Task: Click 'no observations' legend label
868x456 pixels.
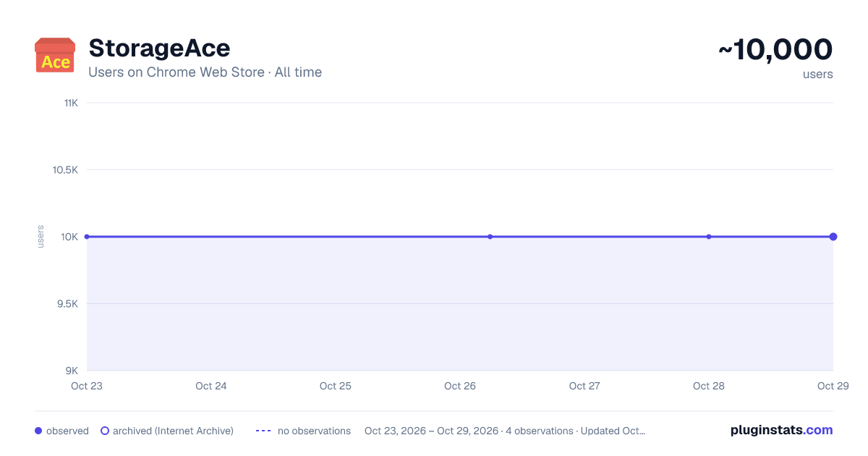Action: click(x=314, y=431)
